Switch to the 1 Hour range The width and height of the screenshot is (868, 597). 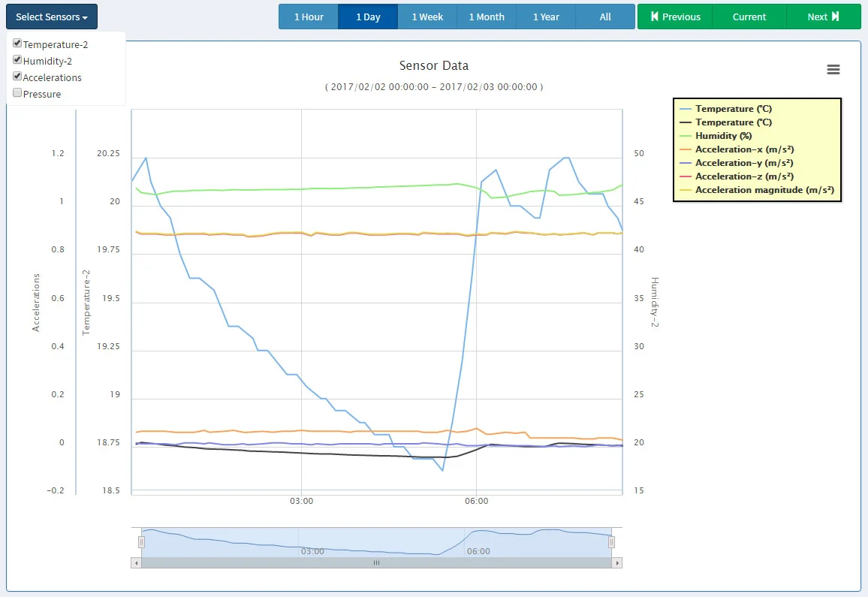point(309,17)
